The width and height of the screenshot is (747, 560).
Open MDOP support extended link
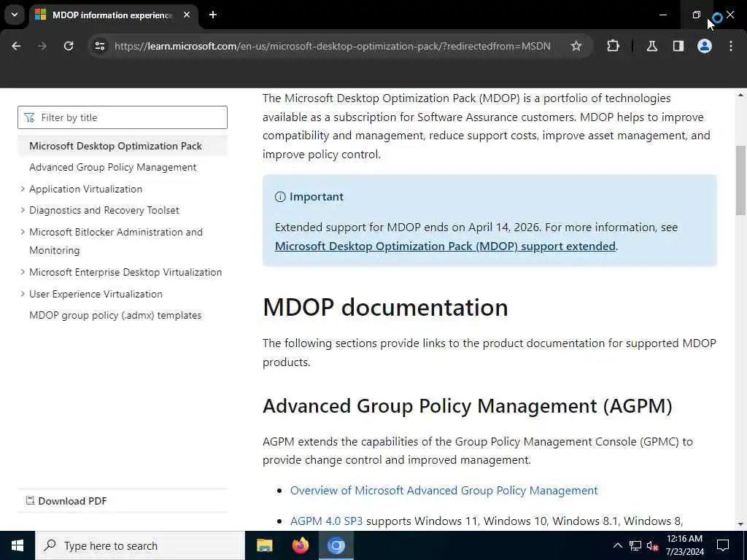(445, 246)
